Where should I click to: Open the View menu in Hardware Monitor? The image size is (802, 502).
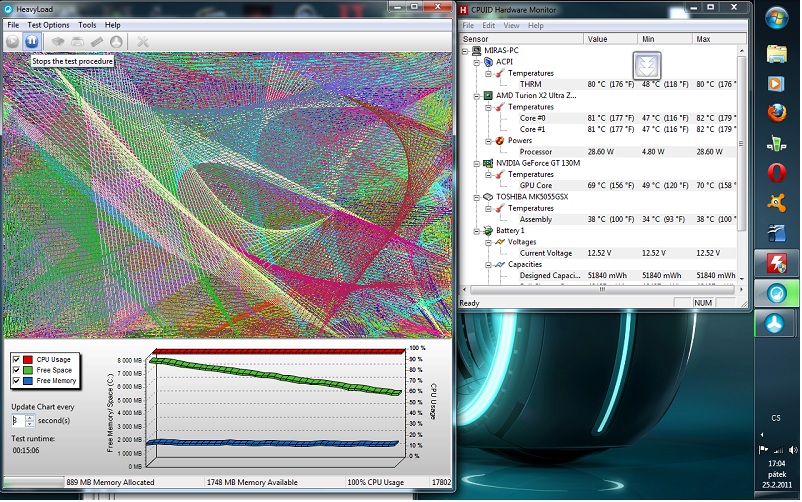(511, 25)
